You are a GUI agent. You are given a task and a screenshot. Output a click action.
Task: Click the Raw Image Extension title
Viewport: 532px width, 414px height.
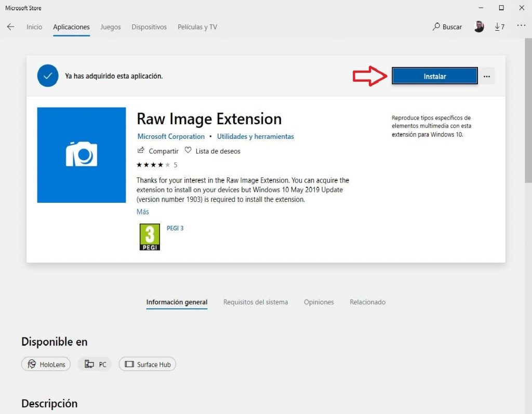pyautogui.click(x=209, y=119)
